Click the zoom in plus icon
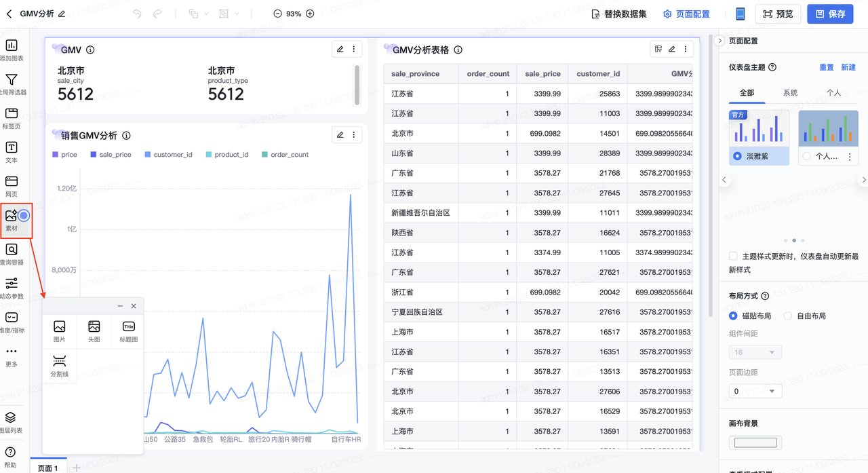 [310, 14]
